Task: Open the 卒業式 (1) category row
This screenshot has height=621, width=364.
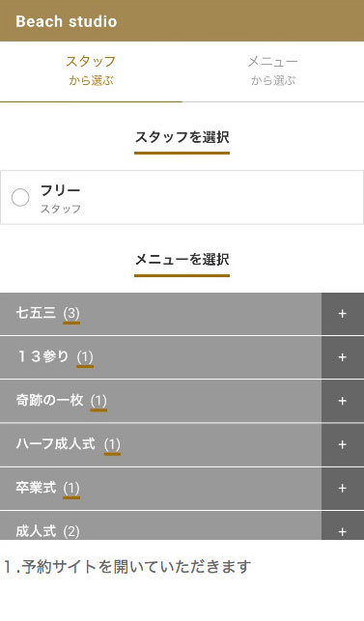Action: click(161, 488)
